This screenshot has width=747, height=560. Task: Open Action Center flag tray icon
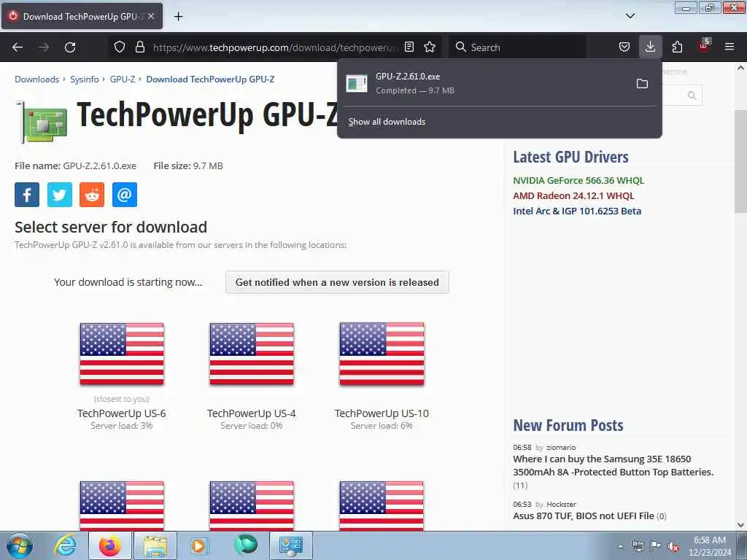point(656,546)
